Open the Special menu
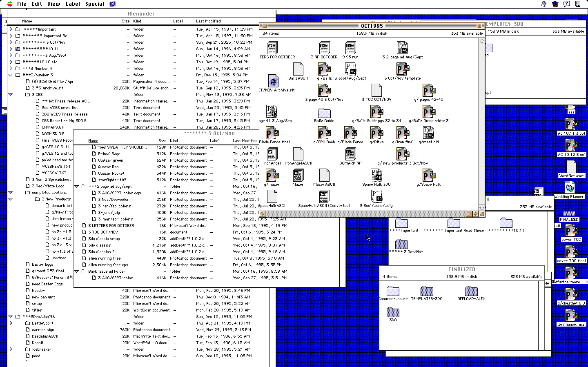 pos(94,4)
